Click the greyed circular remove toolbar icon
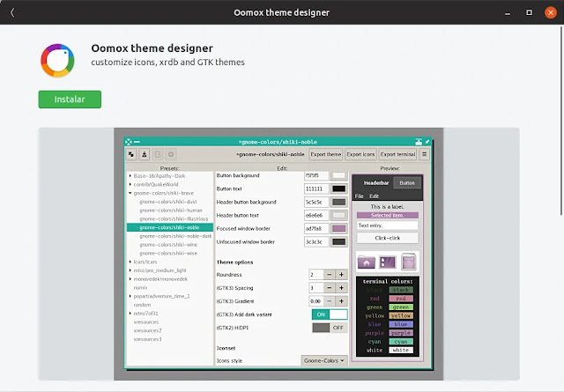564x392 pixels. click(171, 154)
